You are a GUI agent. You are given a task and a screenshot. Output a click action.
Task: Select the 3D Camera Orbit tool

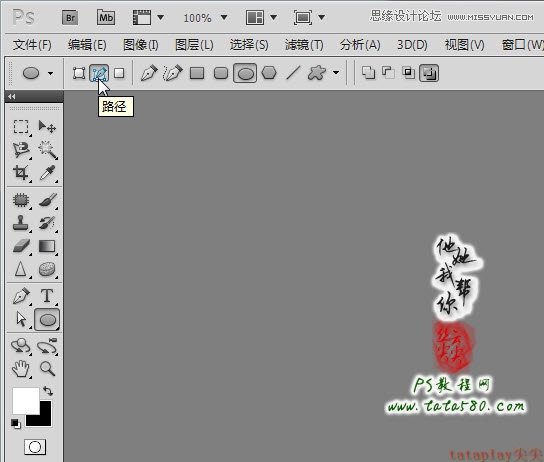[x=47, y=346]
